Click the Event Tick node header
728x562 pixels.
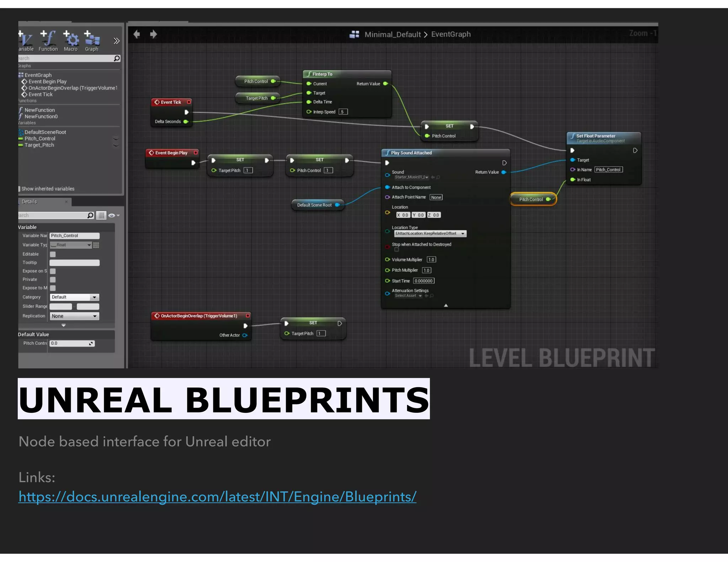point(172,102)
